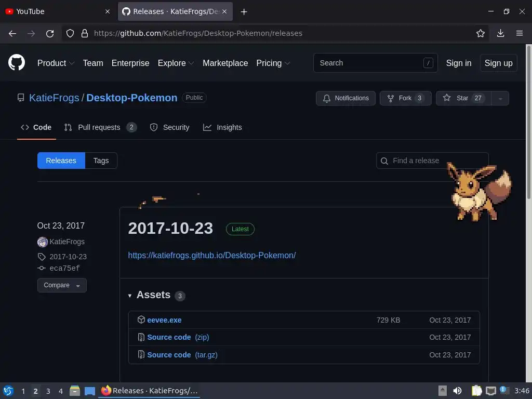The width and height of the screenshot is (532, 399).
Task: Focus the GitHub Search field
Action: 375,63
